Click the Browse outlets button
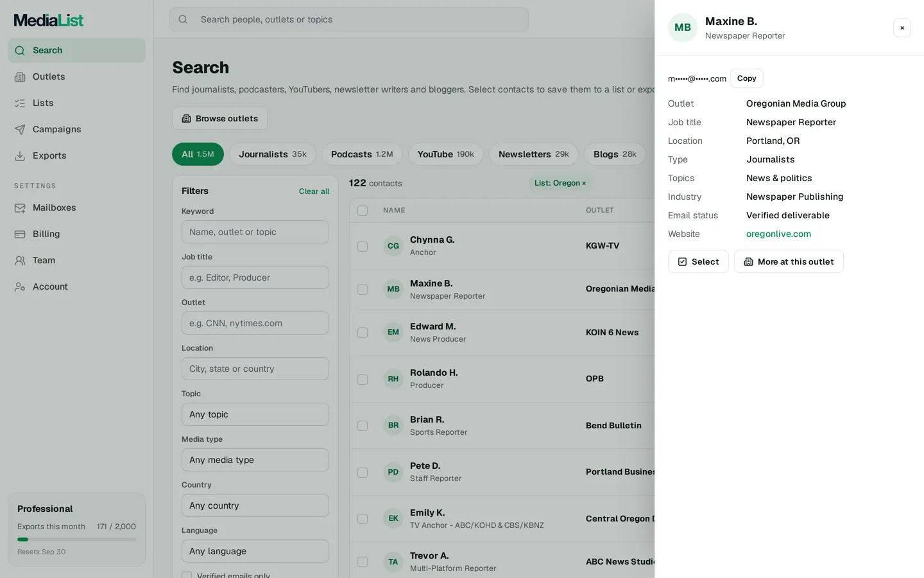Image resolution: width=924 pixels, height=578 pixels. pyautogui.click(x=219, y=118)
